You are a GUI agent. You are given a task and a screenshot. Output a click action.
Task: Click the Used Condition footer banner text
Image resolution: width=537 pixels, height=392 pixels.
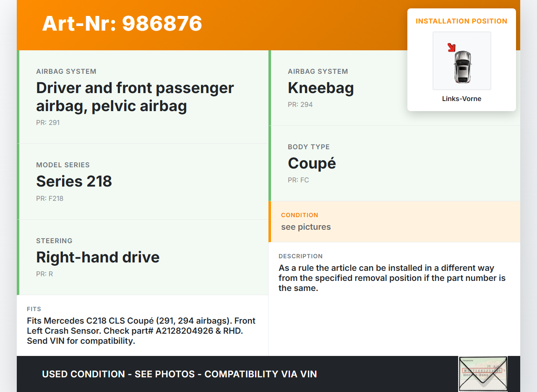click(x=179, y=374)
